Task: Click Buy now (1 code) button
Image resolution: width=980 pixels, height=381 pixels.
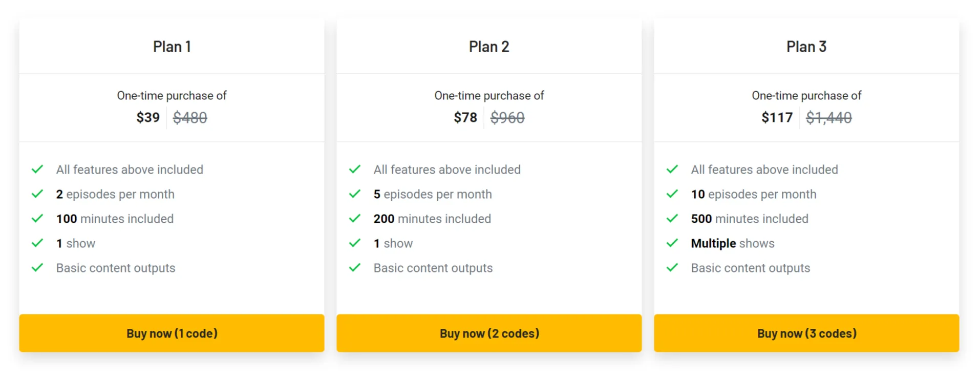Action: 172,333
